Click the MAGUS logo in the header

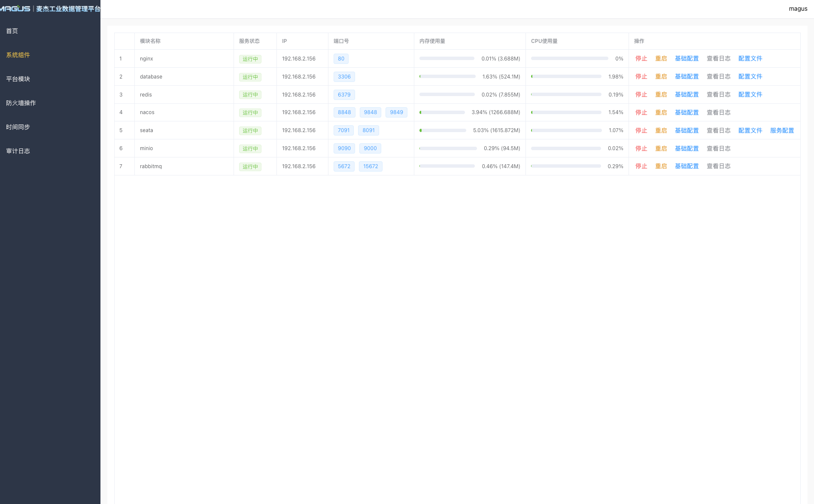click(x=15, y=9)
